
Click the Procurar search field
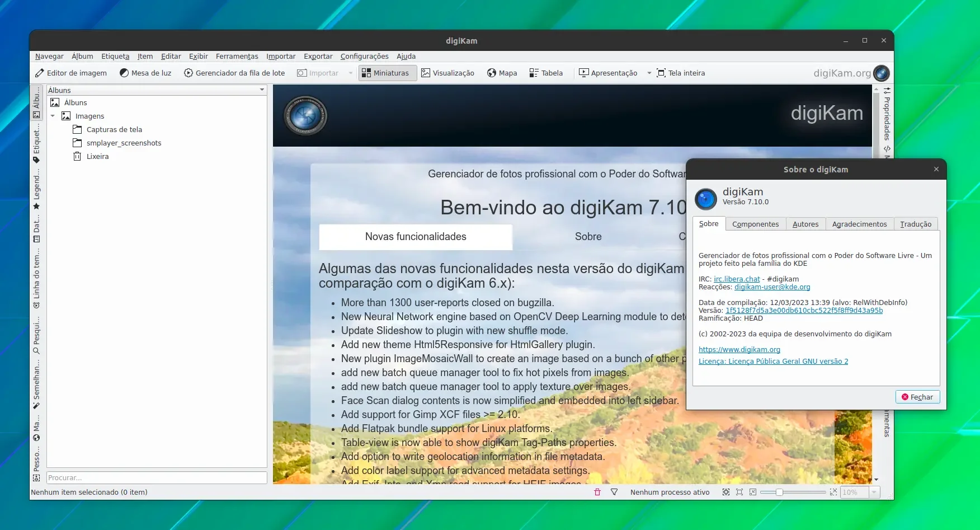157,478
